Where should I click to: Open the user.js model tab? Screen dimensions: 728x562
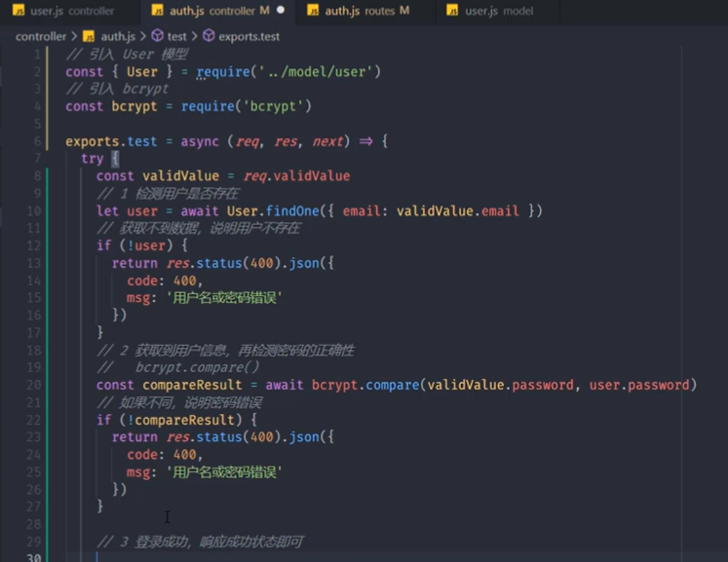point(498,11)
